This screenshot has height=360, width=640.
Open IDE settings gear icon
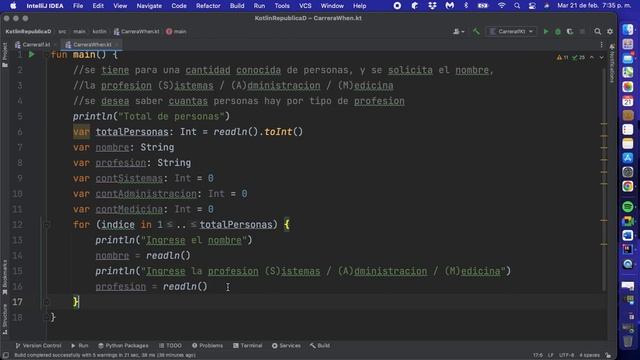pyautogui.click(x=610, y=31)
